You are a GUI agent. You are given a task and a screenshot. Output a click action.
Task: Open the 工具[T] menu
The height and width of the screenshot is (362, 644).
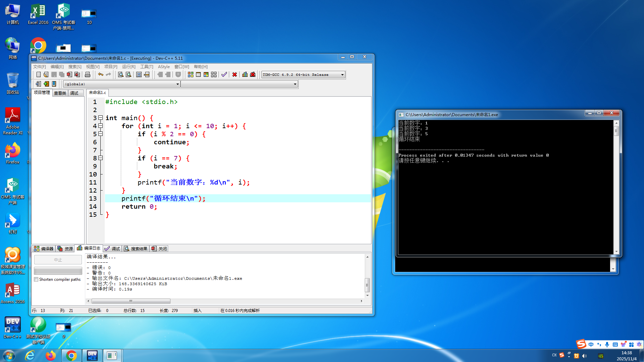[147, 67]
